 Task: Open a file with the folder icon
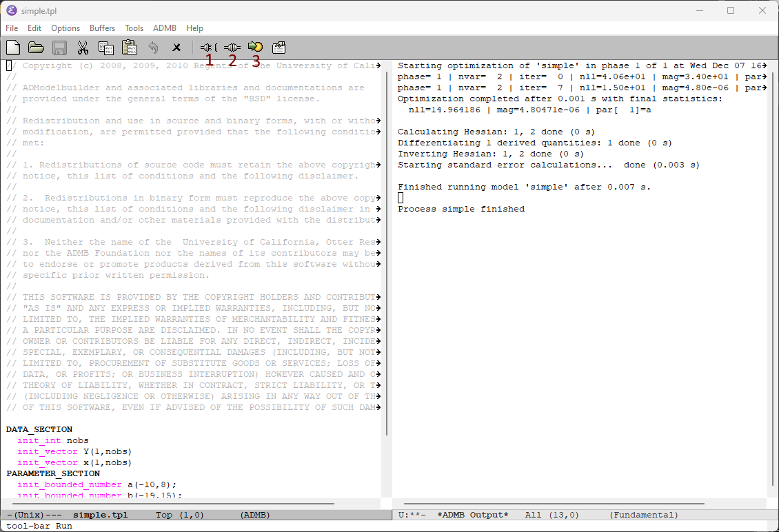coord(36,48)
